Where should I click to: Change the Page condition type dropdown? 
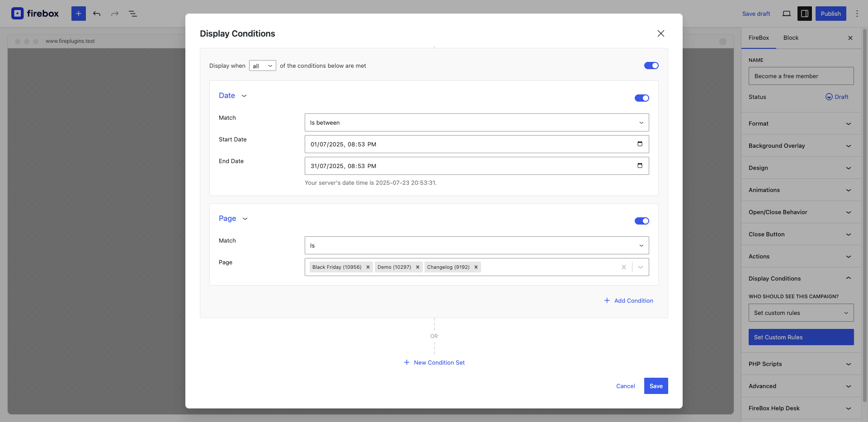point(233,219)
